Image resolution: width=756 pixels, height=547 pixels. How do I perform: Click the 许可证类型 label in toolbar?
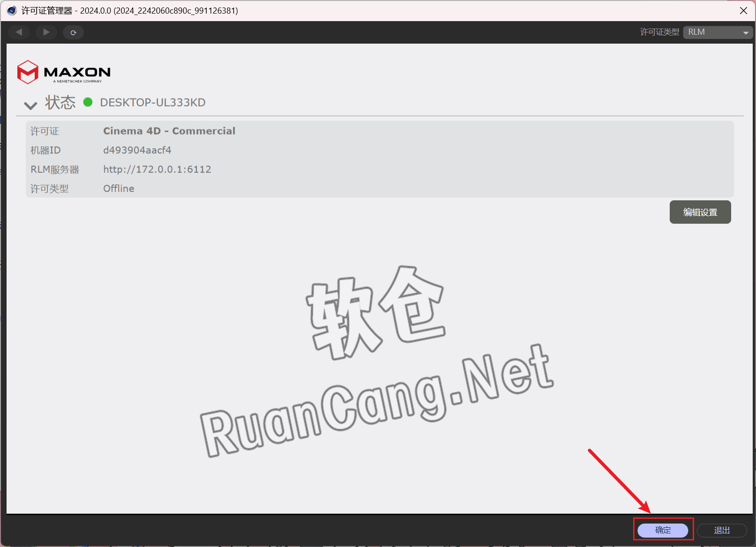click(659, 32)
